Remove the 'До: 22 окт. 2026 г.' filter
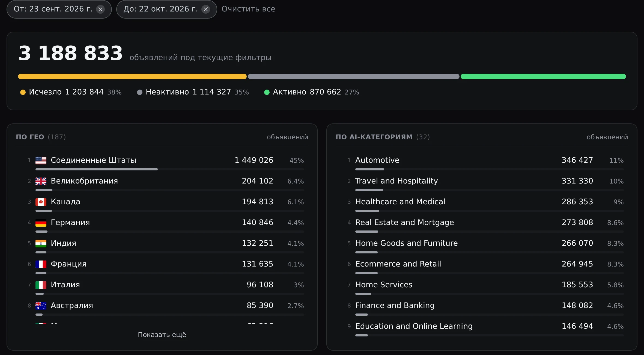Viewport: 644px width, 355px height. coord(206,9)
